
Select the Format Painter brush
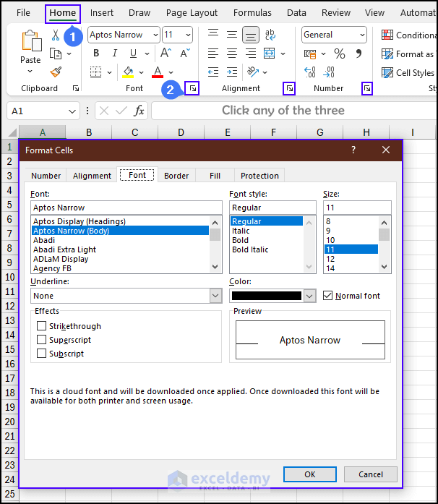[x=56, y=72]
